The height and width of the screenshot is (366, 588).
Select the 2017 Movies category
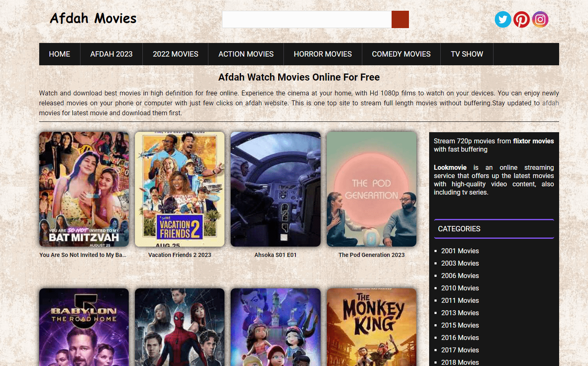pos(460,350)
